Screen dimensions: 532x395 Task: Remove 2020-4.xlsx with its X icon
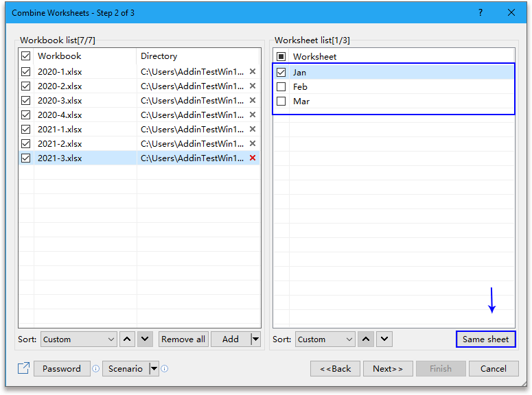[x=253, y=115]
